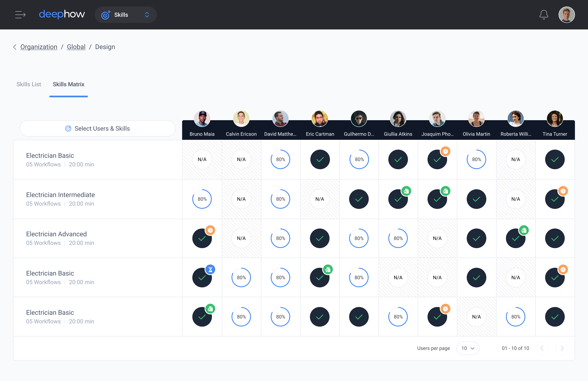Click the orange clock badge on Bruno's Electrician Advanced
Screen dimensions: 588x381
point(210,230)
